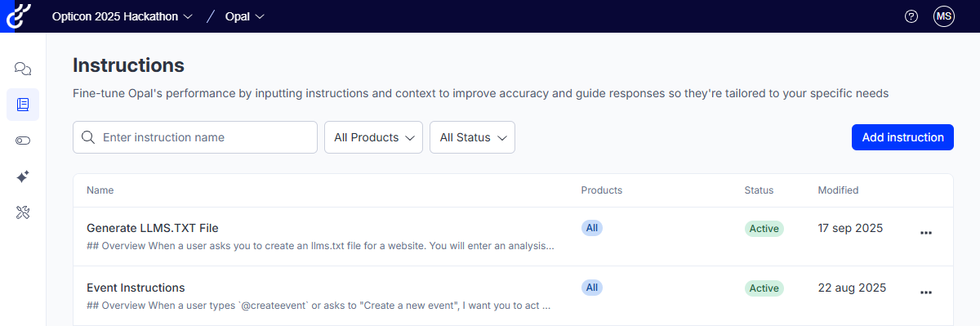Open the toggle-shaped settings sidebar icon
This screenshot has height=326, width=980.
click(x=23, y=141)
